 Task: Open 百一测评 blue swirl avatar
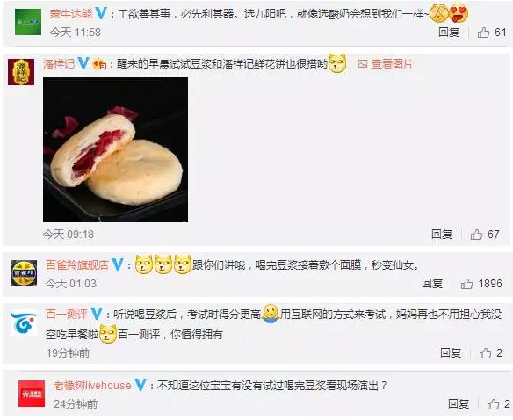point(24,323)
